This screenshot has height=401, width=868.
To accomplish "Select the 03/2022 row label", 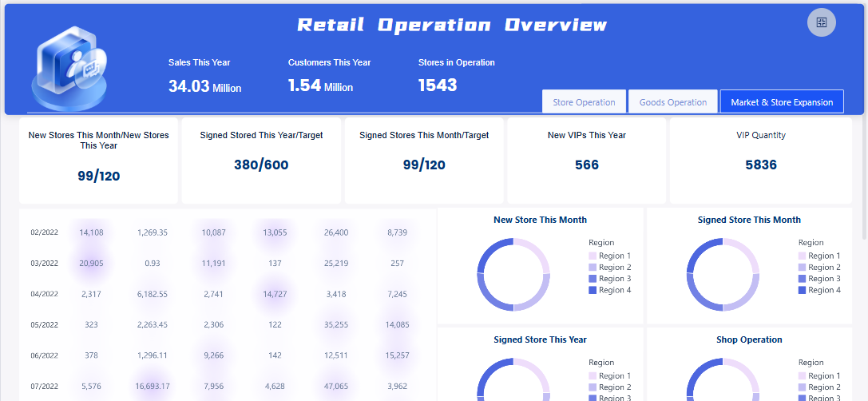I will pyautogui.click(x=44, y=264).
